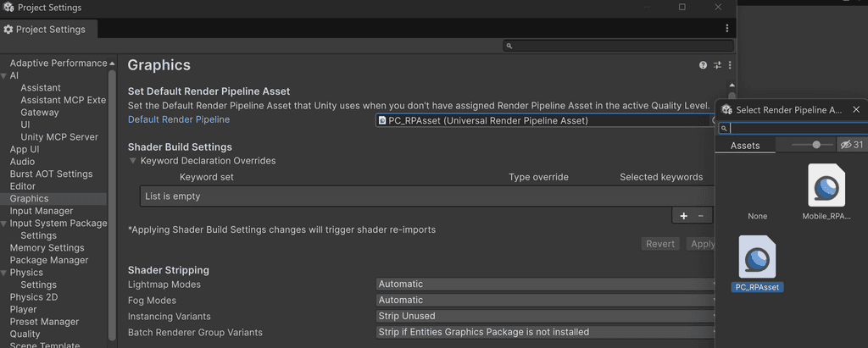The image size is (868, 348).
Task: Select Unity MCP Server settings
Action: pyautogui.click(x=59, y=137)
